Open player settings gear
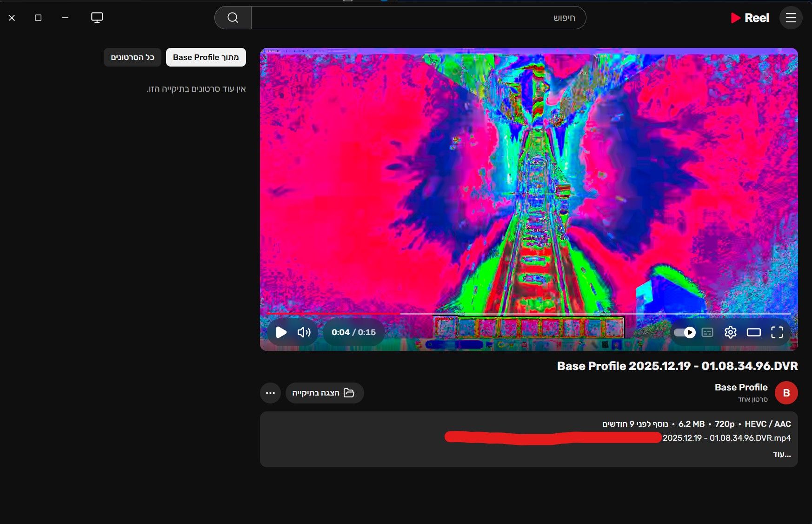This screenshot has width=812, height=524. [731, 332]
